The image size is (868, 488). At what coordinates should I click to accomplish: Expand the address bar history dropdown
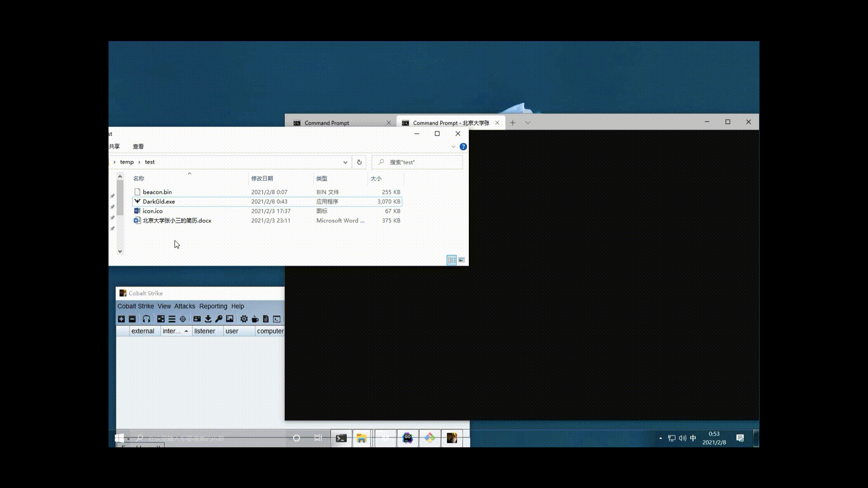tap(345, 162)
